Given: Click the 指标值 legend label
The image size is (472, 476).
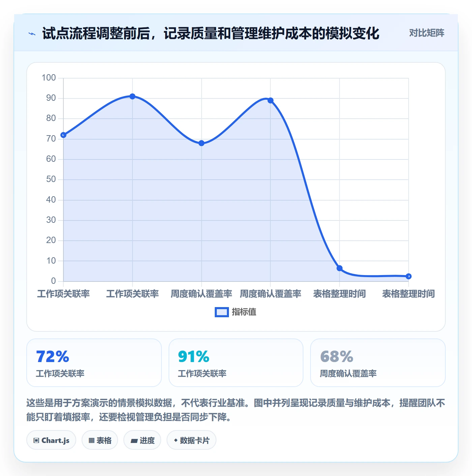Looking at the screenshot, I should pyautogui.click(x=244, y=312).
